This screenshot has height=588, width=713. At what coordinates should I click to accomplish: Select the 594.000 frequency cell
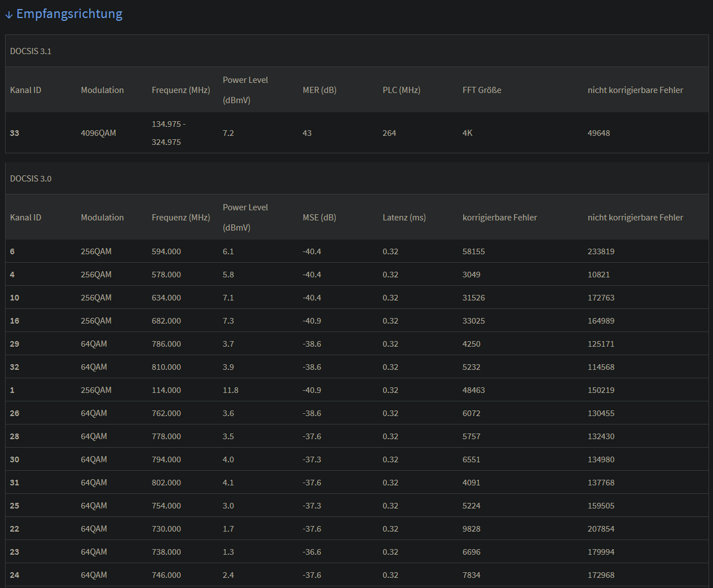pos(166,251)
